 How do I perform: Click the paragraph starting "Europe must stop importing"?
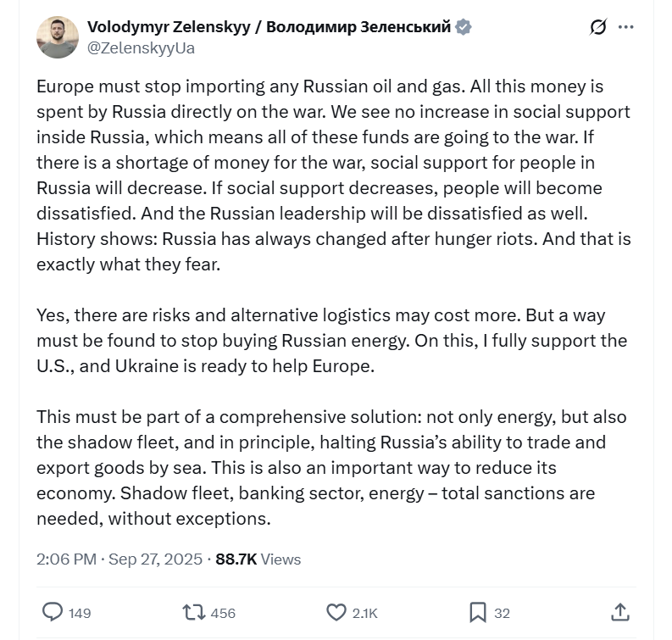click(334, 175)
